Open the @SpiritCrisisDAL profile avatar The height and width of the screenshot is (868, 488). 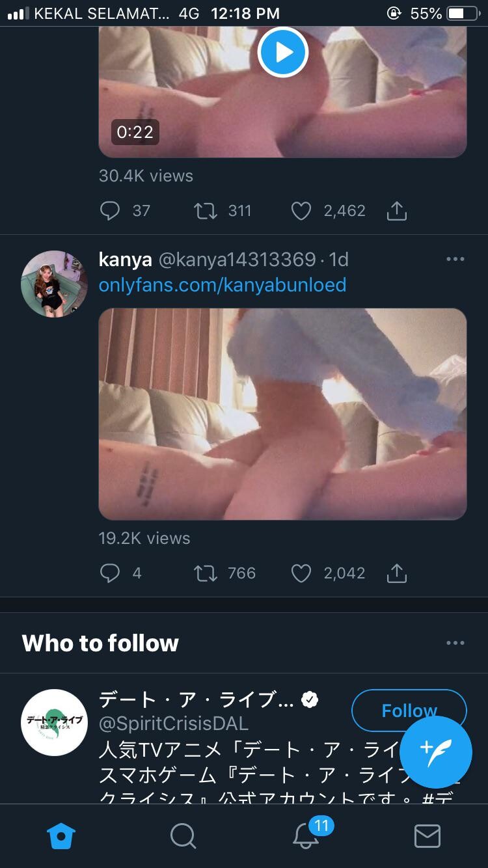point(55,722)
